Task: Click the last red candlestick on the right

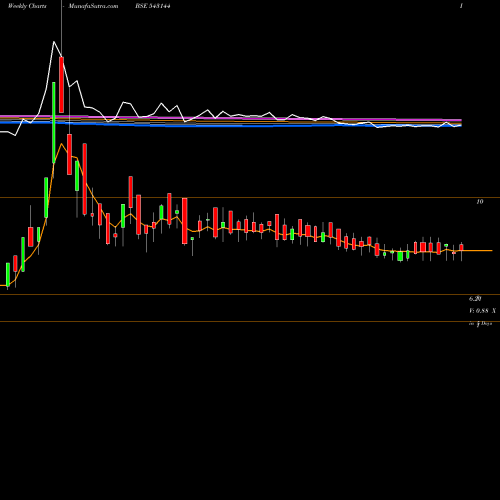Action: click(461, 247)
